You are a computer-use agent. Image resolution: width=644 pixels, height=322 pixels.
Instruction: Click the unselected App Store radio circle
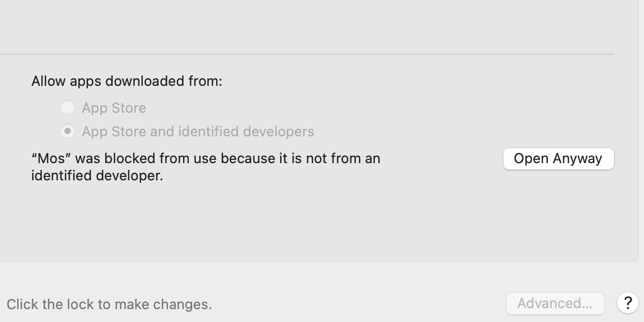click(x=68, y=107)
